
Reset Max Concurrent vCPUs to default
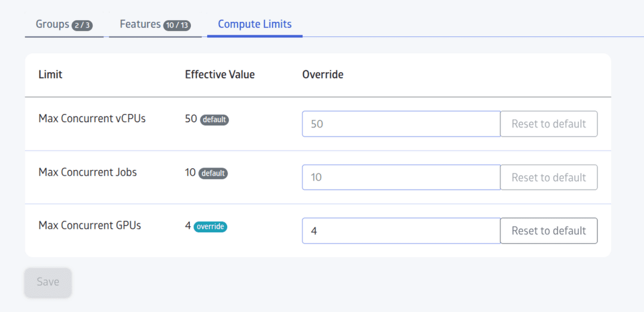click(549, 124)
